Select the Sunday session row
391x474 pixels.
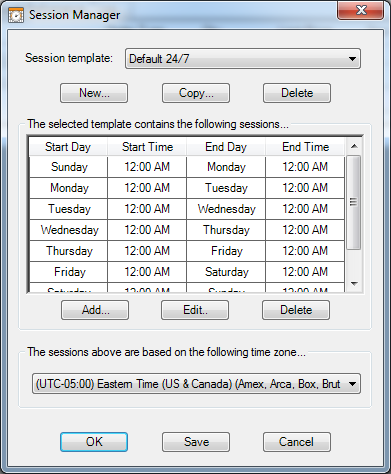[187, 167]
